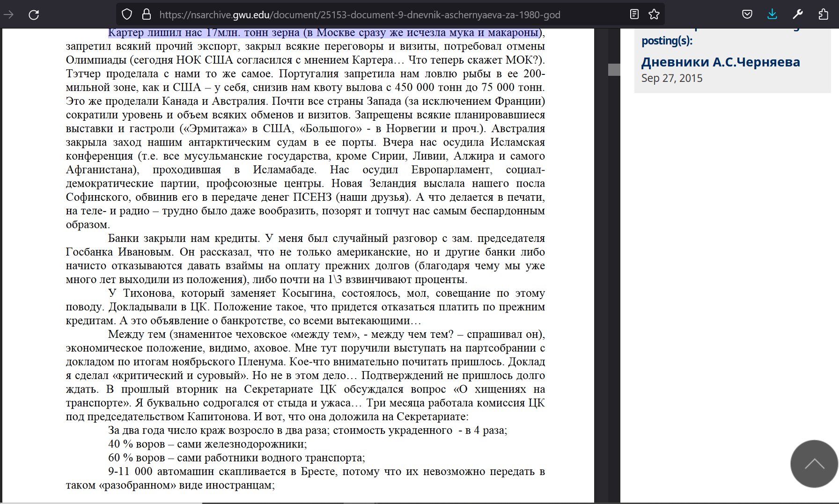
Task: Click the line '40 % воров – сами железнодорожники;'
Action: 207,444
